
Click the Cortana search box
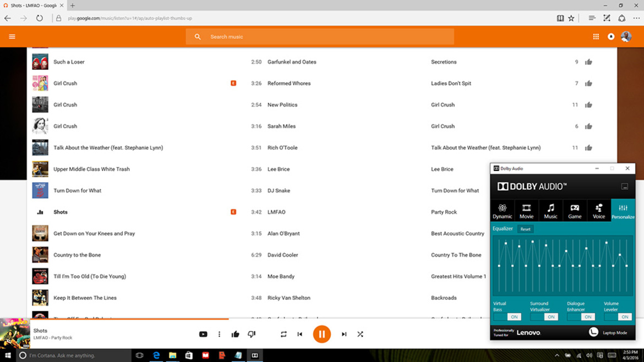coord(74,355)
